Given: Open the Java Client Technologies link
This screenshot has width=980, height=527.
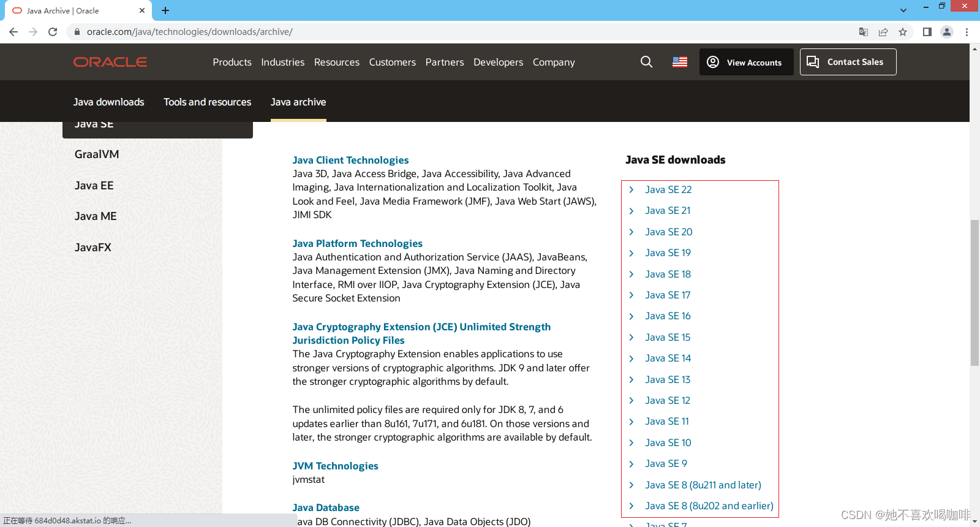Looking at the screenshot, I should click(x=350, y=160).
